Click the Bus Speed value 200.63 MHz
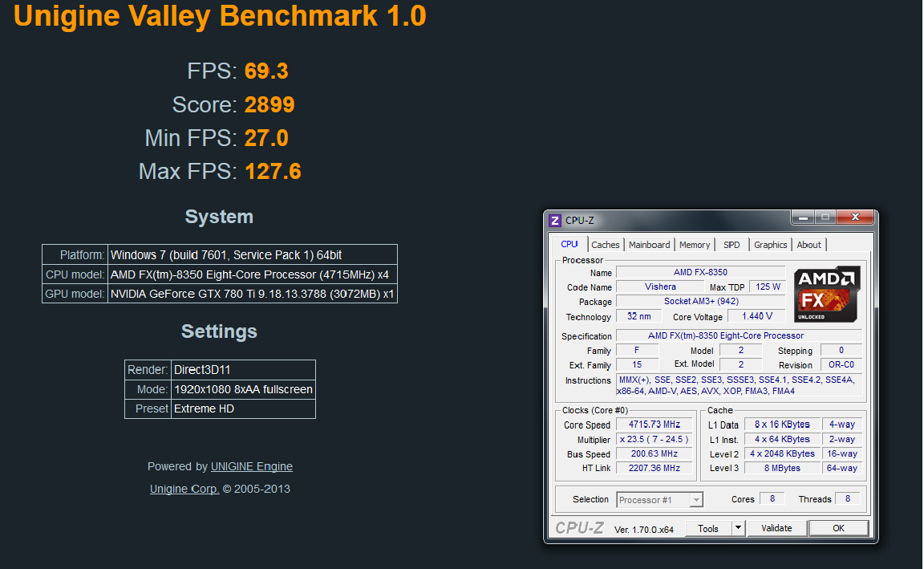 pos(654,454)
